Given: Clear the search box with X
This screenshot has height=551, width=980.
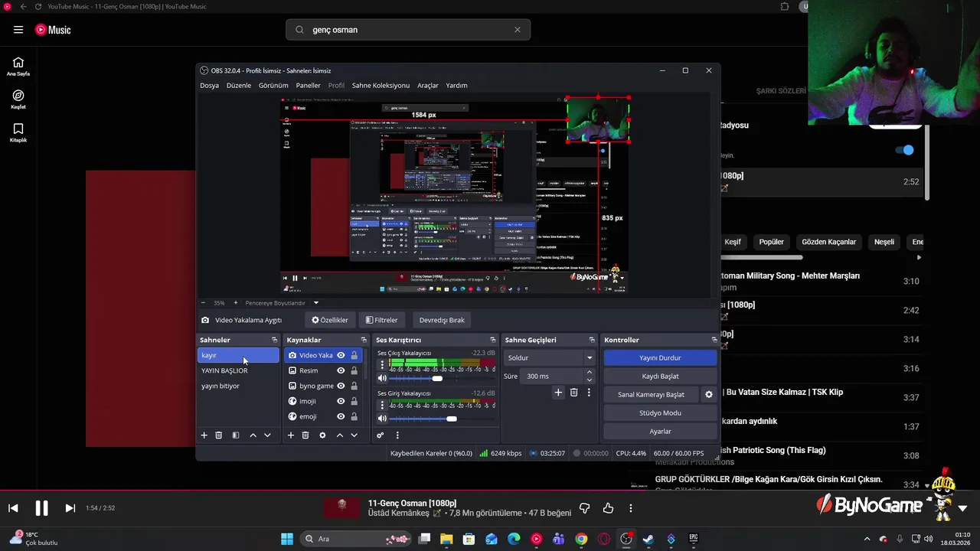Looking at the screenshot, I should pos(518,30).
